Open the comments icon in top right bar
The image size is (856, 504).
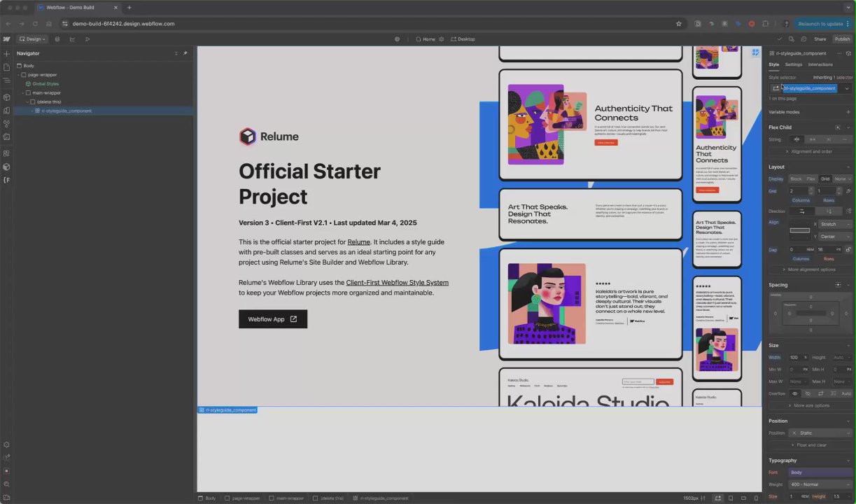804,39
